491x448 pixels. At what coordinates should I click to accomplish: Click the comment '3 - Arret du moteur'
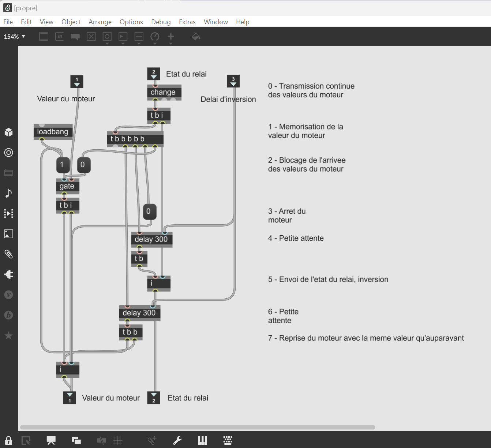(x=287, y=216)
